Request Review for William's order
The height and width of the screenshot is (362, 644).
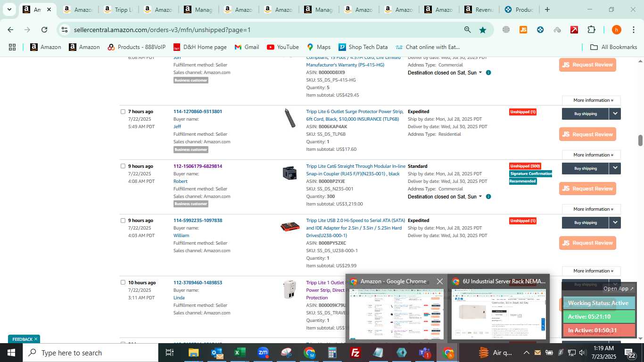point(587,243)
